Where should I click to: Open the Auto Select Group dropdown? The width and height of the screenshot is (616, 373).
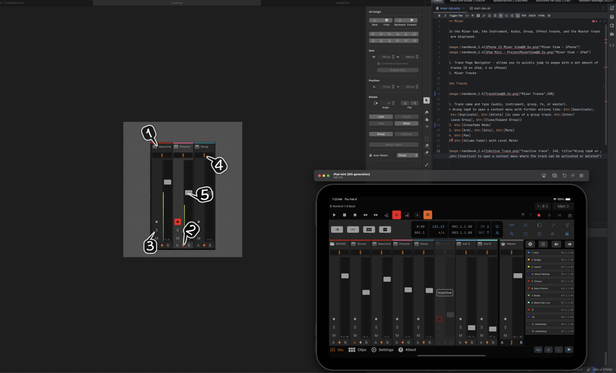pyautogui.click(x=407, y=155)
